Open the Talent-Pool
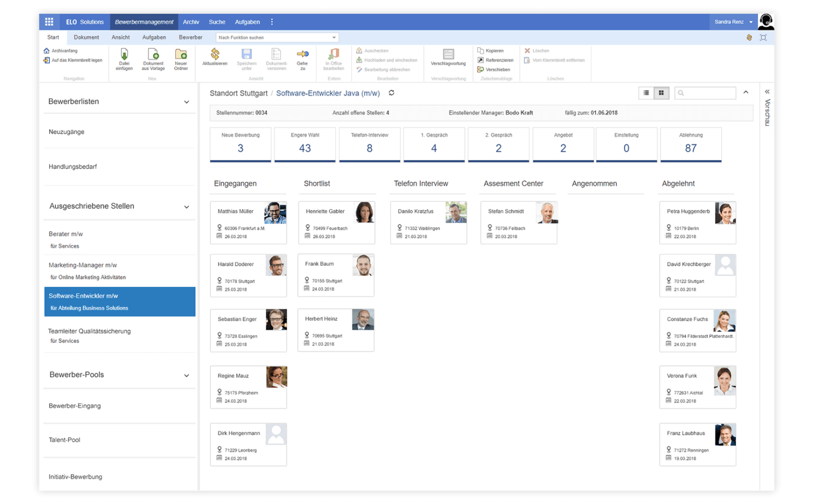Screen dimensions: 813x504 119,440
